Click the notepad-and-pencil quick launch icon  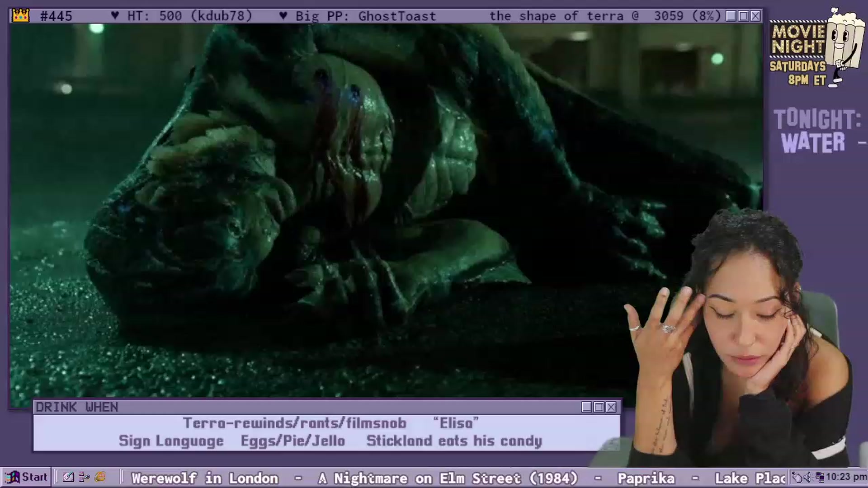coord(68,477)
